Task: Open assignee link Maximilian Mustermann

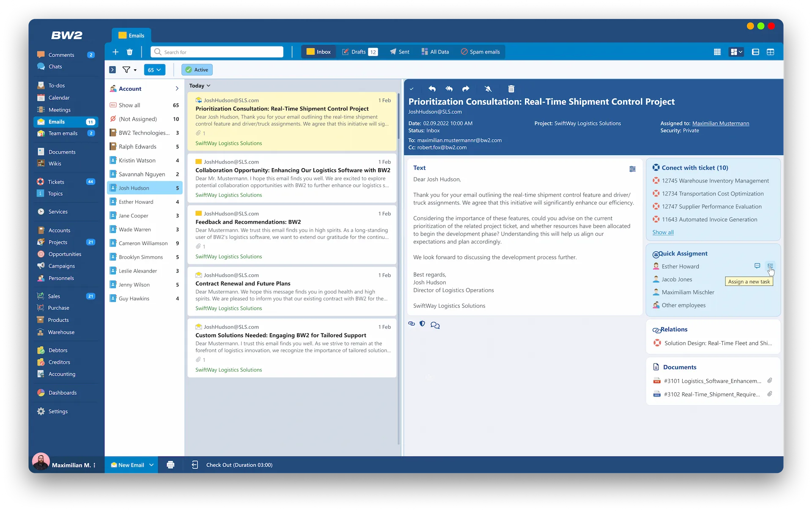Action: point(720,123)
